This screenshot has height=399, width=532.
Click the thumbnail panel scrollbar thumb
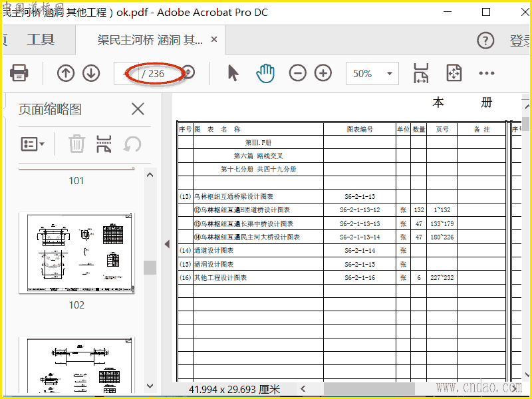[x=150, y=267]
